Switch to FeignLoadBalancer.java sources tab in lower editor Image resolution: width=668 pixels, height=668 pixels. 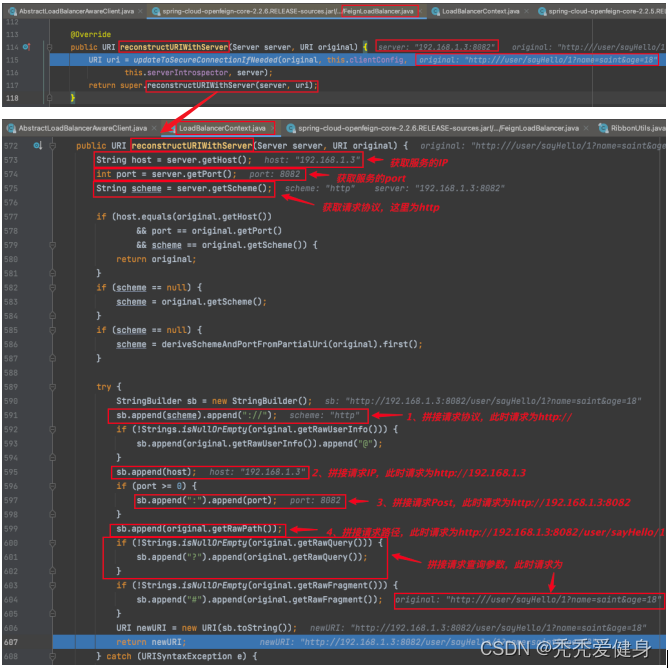click(x=438, y=128)
